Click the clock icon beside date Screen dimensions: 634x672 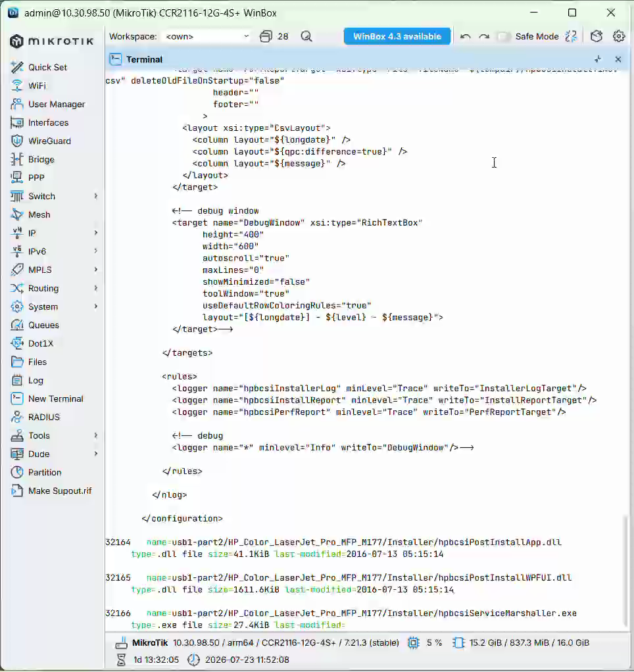tap(194, 660)
